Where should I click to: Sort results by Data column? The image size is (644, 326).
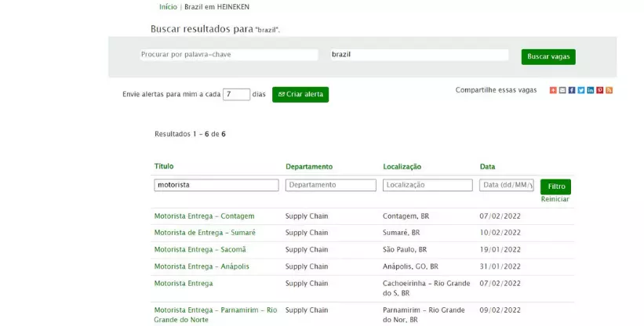tap(487, 166)
